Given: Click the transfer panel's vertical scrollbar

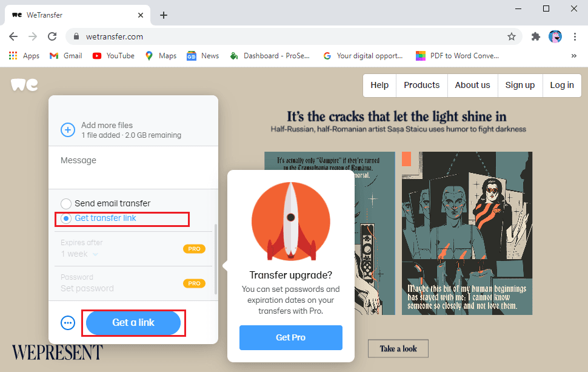Looking at the screenshot, I should 215,259.
